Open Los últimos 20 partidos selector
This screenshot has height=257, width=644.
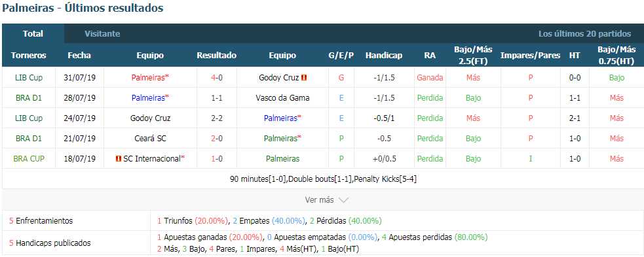tap(584, 33)
